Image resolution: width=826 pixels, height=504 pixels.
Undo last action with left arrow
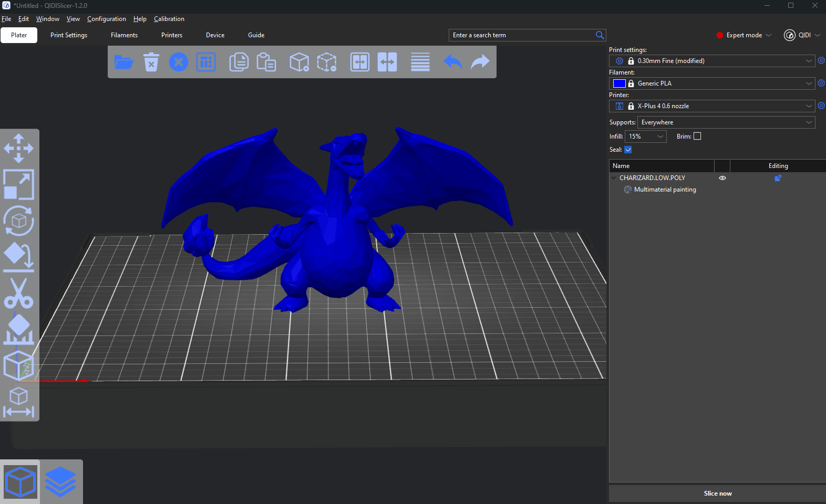(452, 62)
